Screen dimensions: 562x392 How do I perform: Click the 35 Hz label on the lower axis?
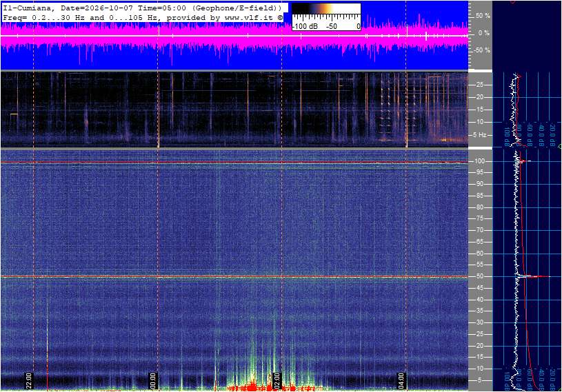(x=479, y=311)
